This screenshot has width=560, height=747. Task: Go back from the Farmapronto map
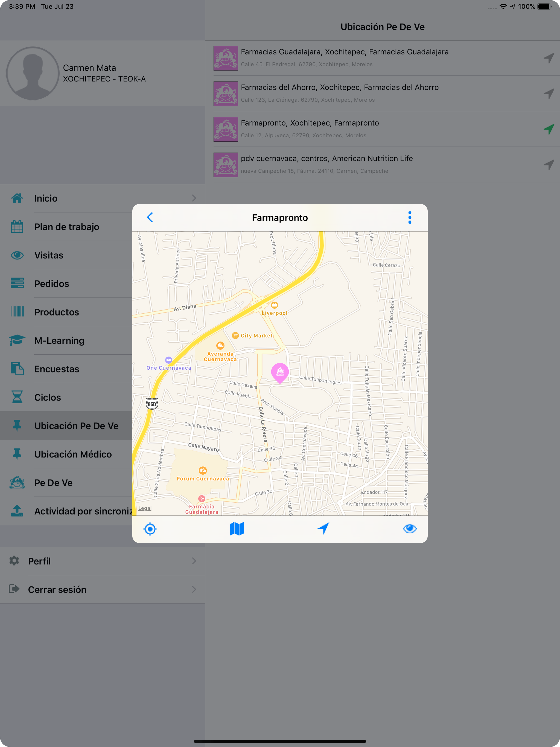tap(150, 217)
